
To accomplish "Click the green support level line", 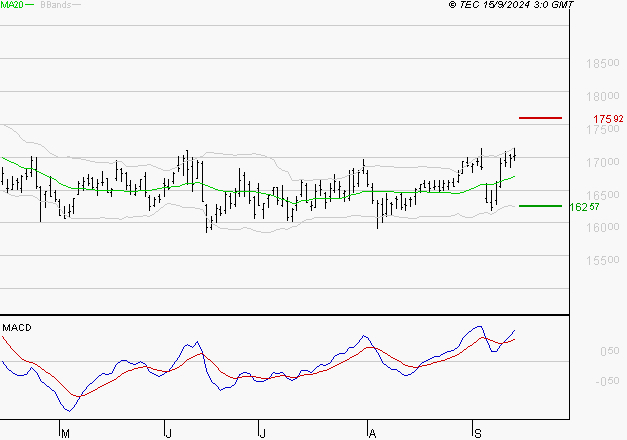I will pyautogui.click(x=540, y=206).
